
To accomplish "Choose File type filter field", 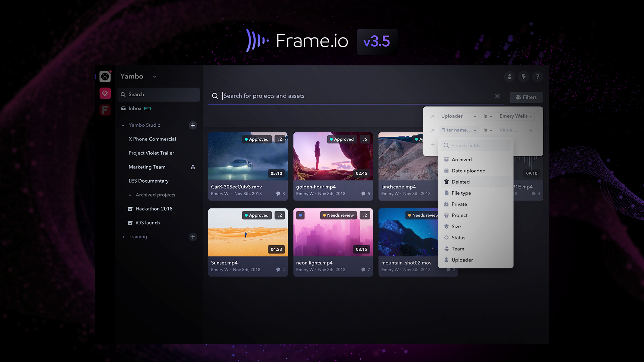I will click(x=461, y=193).
